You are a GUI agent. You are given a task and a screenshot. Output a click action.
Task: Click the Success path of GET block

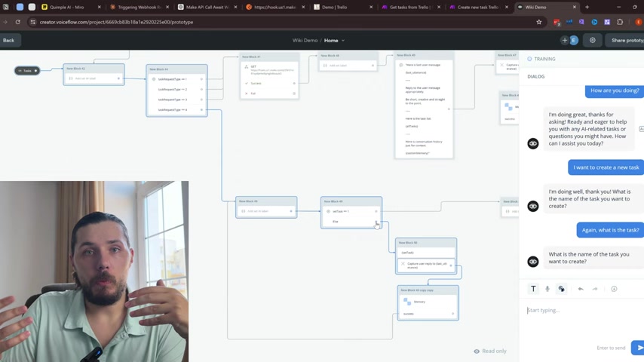click(269, 83)
